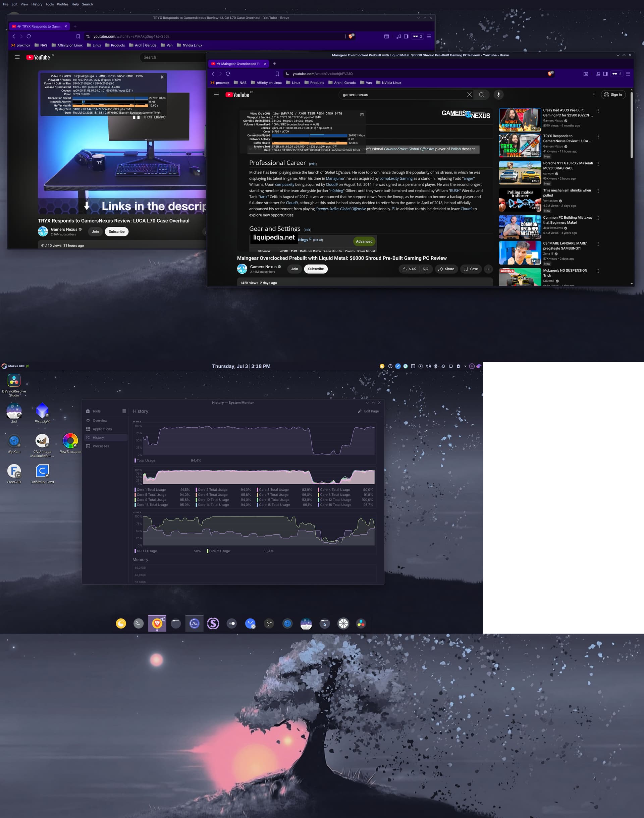This screenshot has height=818, width=644.
Task: Open options for 'This mechanism shrinks' suggestion
Action: [598, 191]
